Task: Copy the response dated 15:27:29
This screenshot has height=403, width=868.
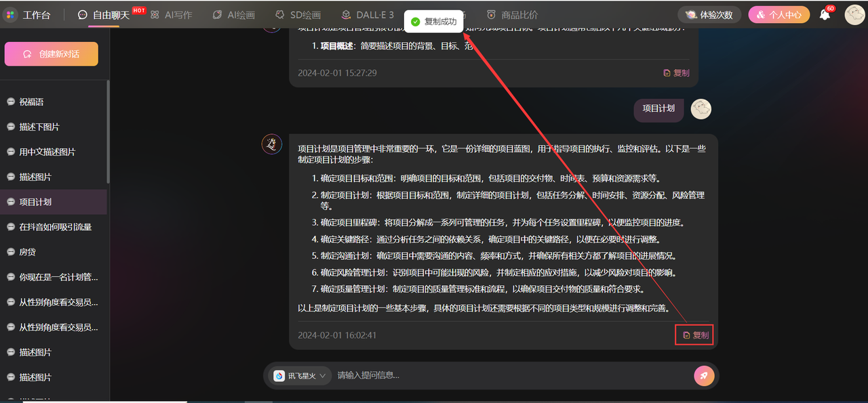Action: tap(676, 73)
